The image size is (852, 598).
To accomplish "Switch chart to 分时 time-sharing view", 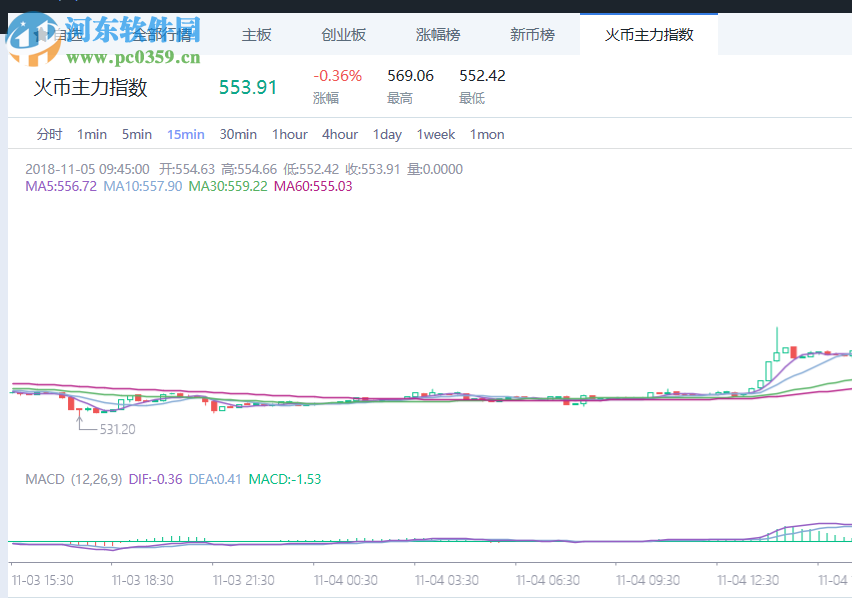I will 48,134.
